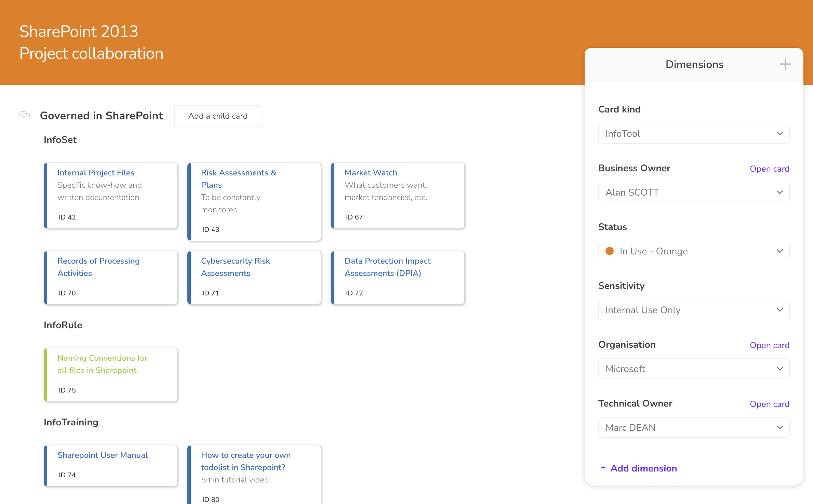
Task: Open the "Cybersecurity Risk Assessments" card
Action: click(236, 267)
